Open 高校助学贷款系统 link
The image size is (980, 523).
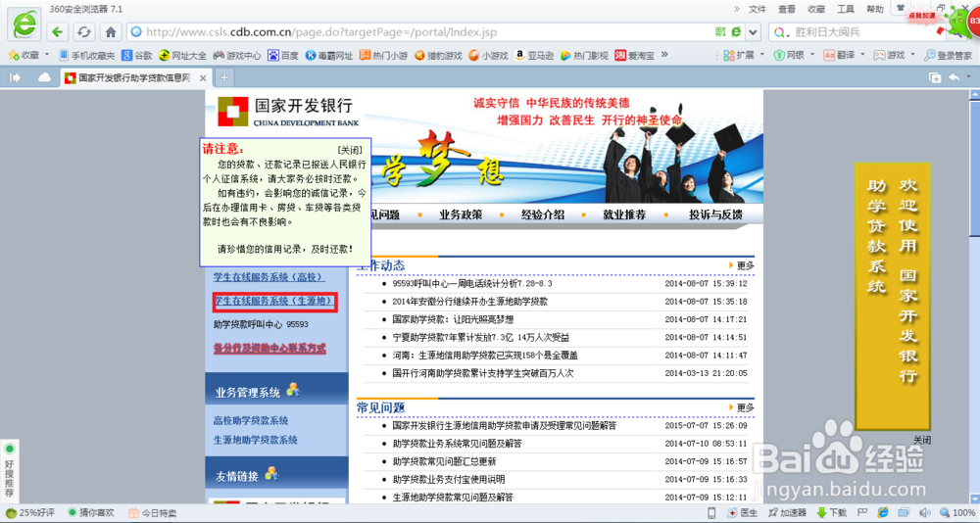(x=251, y=420)
